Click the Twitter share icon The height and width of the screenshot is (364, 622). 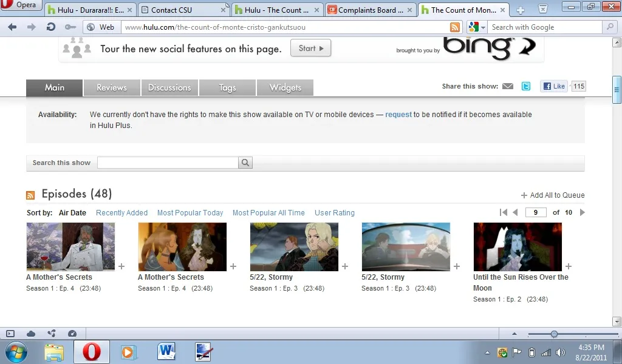[x=526, y=86]
